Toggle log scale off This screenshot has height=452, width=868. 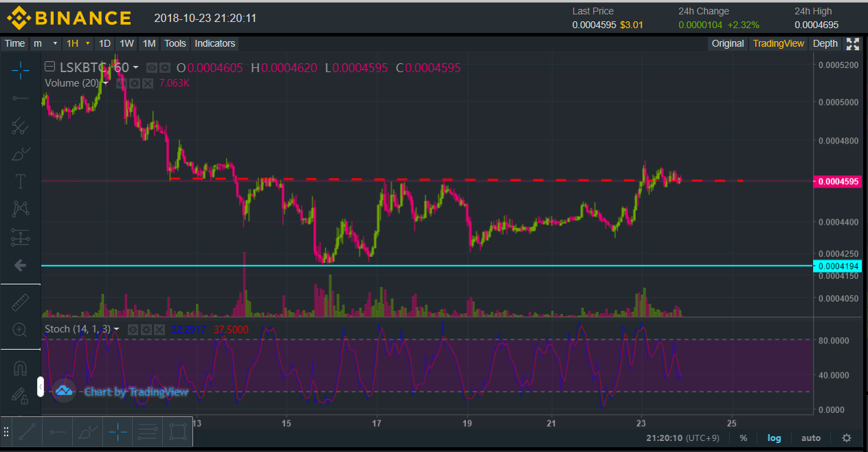click(x=775, y=438)
